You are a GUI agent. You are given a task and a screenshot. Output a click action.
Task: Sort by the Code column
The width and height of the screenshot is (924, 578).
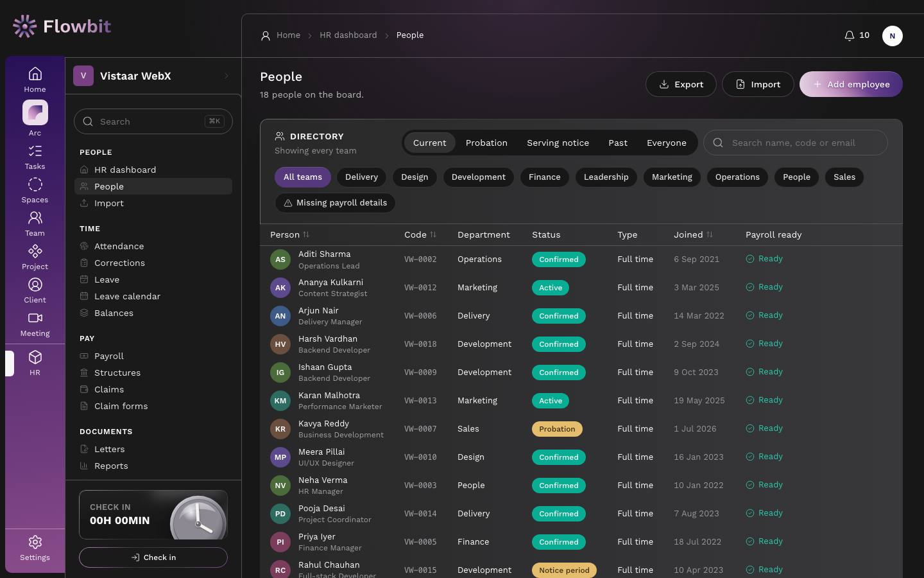(x=420, y=234)
